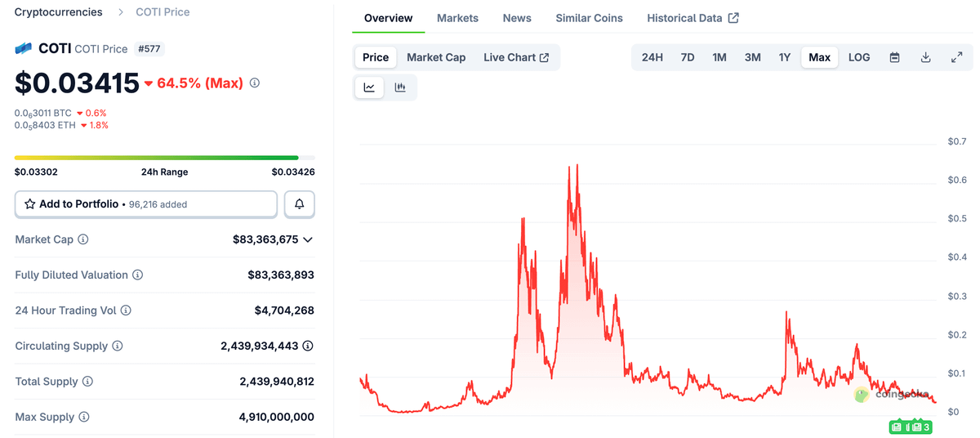This screenshot has height=438, width=980.
Task: Open the Historical Data tab
Action: click(x=693, y=18)
